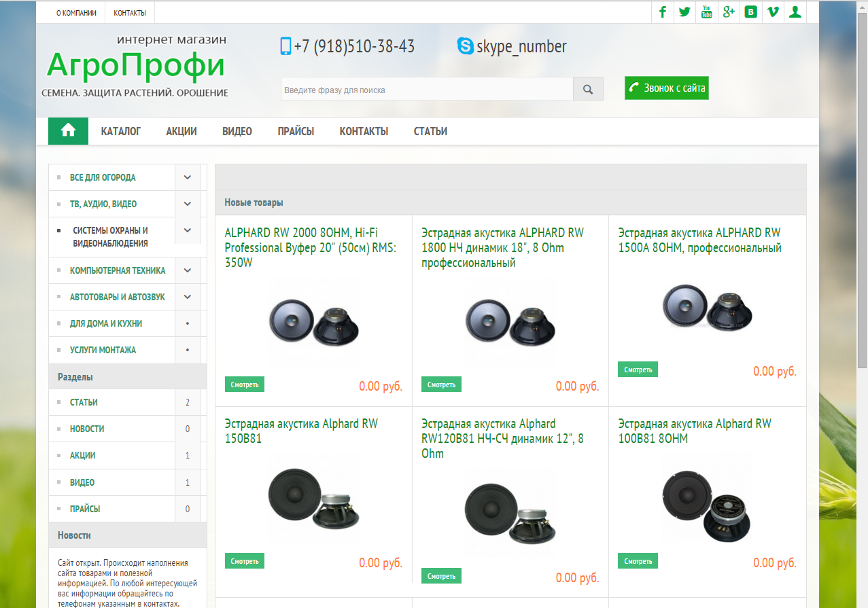Screen dimensions: 868x608
Task: Click Alphard RW 150B81 speaker image
Action: pyautogui.click(x=313, y=500)
